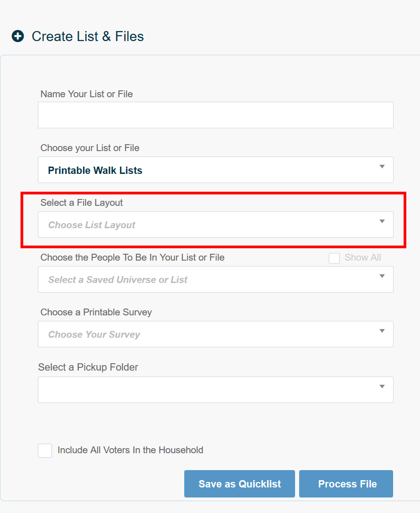The width and height of the screenshot is (420, 513).
Task: Click the arrow on the Choose List Layout field
Action: 382,221
